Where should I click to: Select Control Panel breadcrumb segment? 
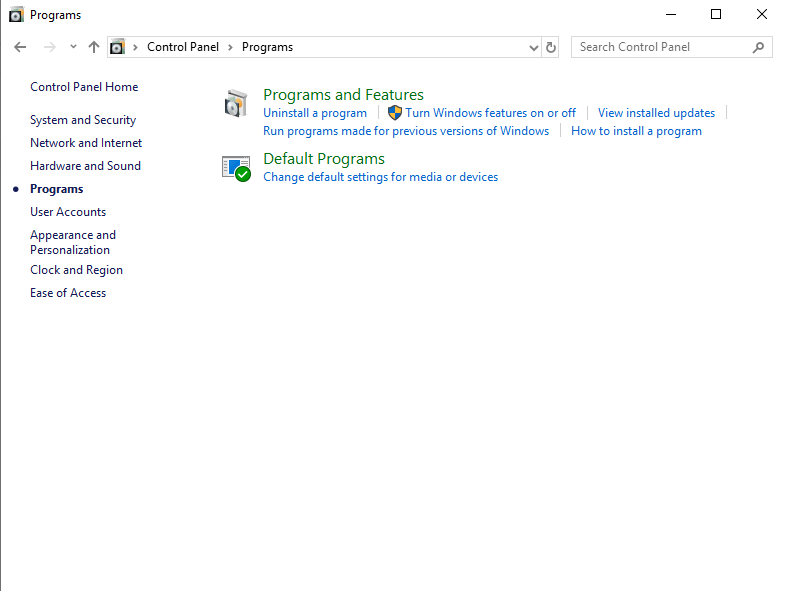[183, 47]
